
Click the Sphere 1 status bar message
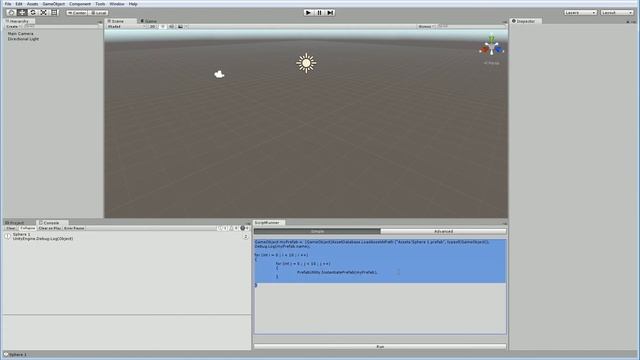click(x=18, y=355)
